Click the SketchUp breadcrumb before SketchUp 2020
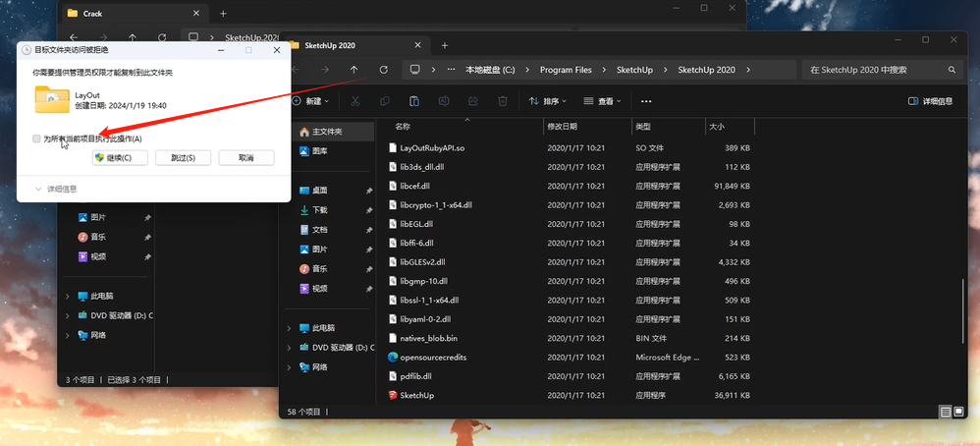The image size is (980, 446). coord(634,70)
